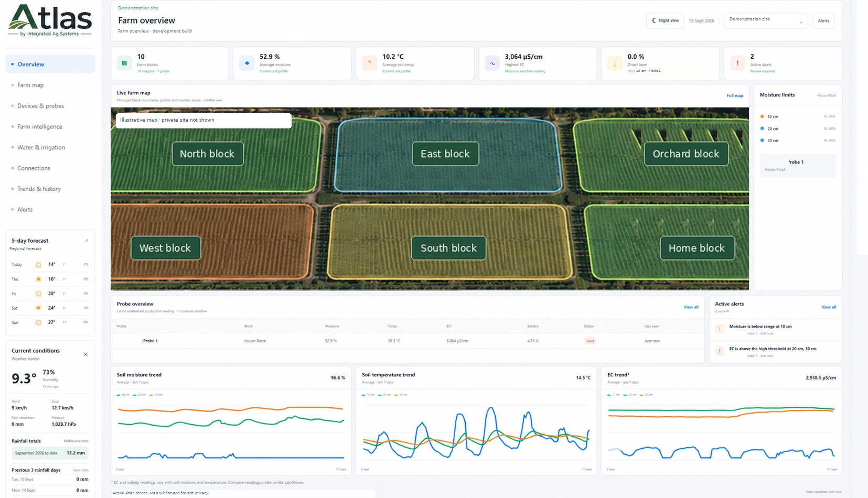Click the Active alerts exclamation icon
Screen dimensions: 868x498
coord(737,63)
